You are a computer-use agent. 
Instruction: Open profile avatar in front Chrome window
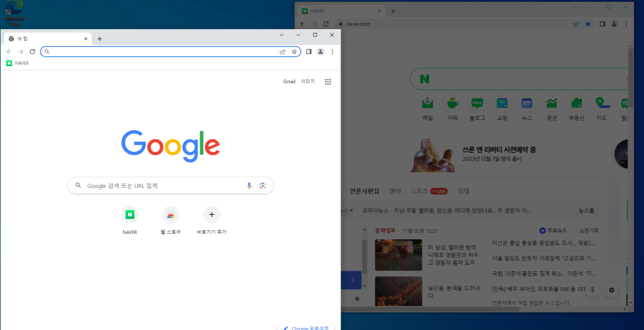pos(321,51)
